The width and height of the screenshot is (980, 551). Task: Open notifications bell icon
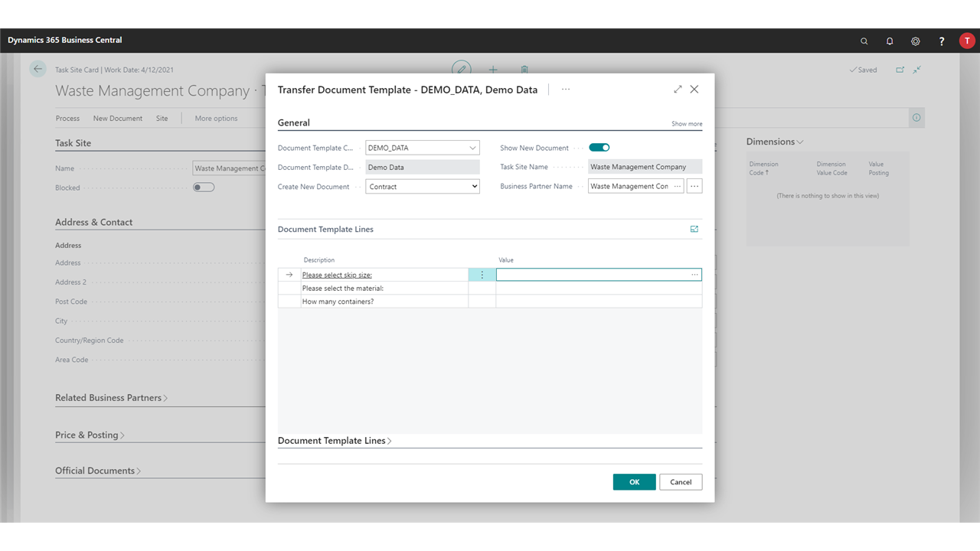(x=890, y=41)
